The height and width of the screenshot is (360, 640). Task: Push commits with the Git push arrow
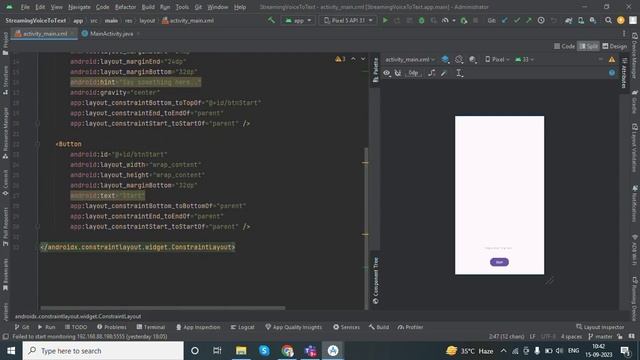coord(529,20)
